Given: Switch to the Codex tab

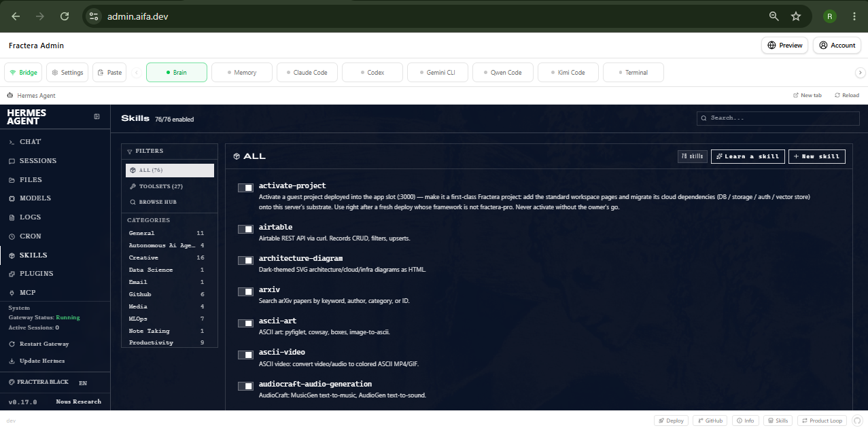Looking at the screenshot, I should click(x=372, y=73).
